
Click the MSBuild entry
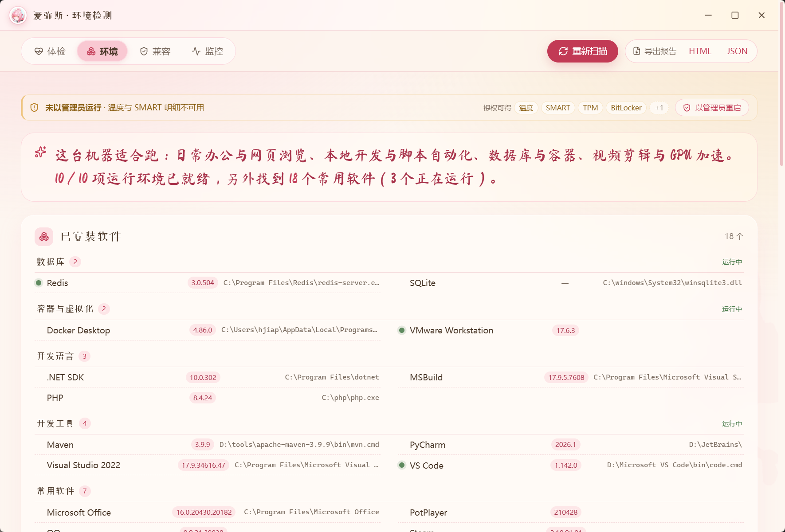click(426, 377)
